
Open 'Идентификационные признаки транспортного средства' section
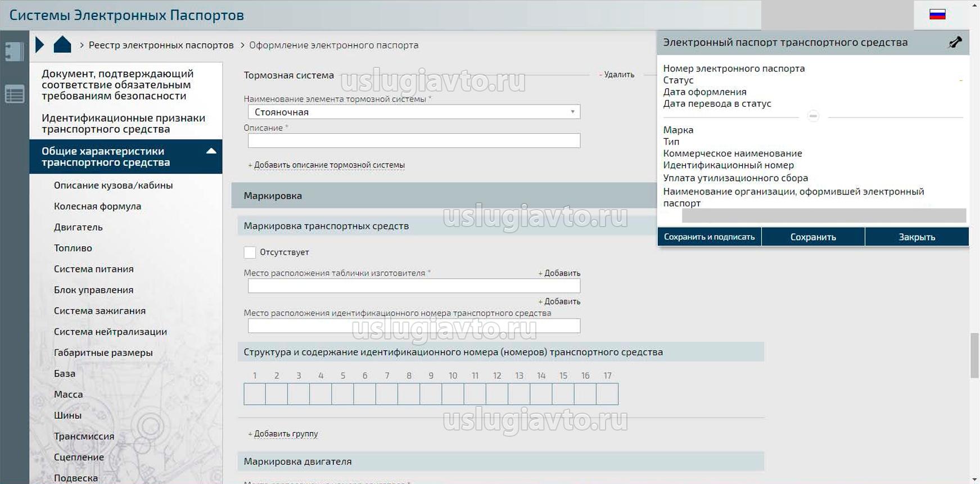123,124
